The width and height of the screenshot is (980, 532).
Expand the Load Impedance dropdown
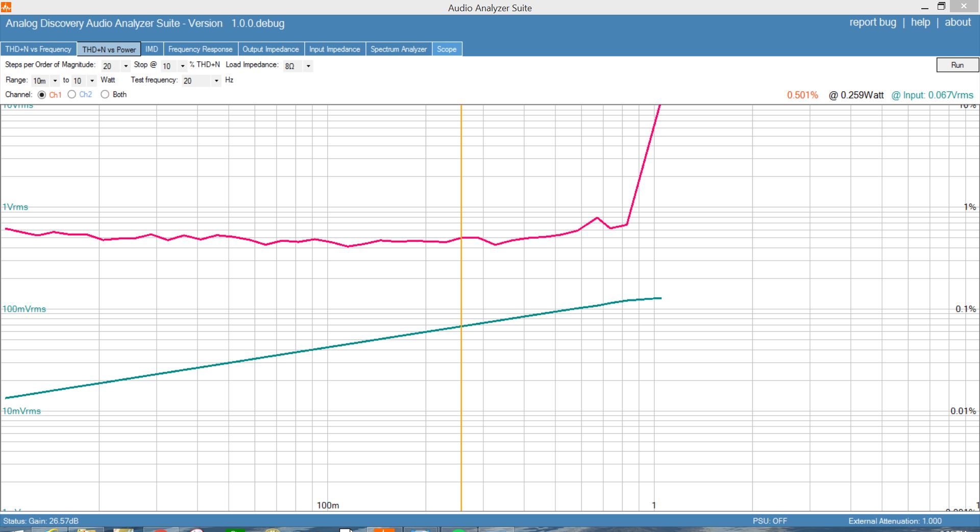(x=308, y=66)
